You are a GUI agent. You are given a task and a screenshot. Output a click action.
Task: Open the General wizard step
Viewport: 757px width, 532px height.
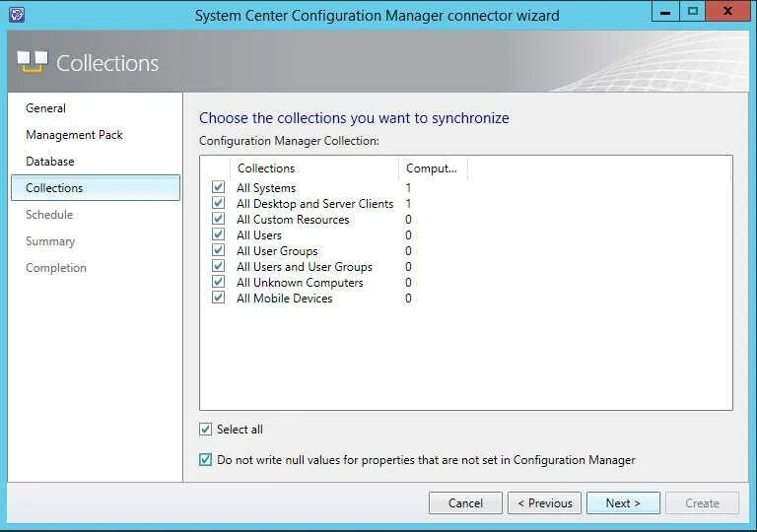[x=46, y=108]
